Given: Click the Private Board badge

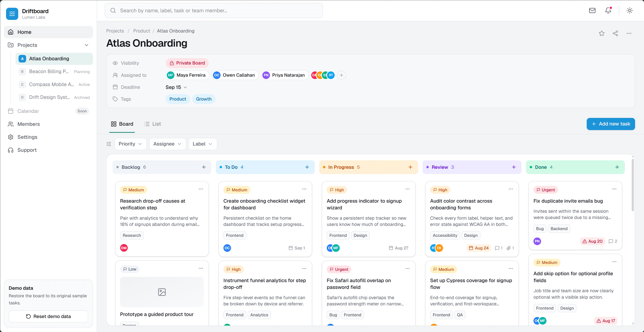Looking at the screenshot, I should 187,63.
